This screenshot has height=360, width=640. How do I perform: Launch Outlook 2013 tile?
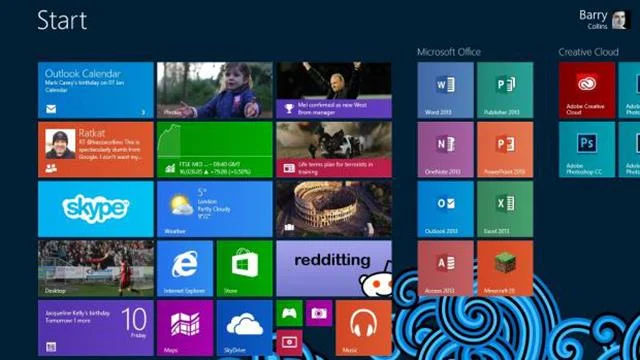(x=445, y=209)
